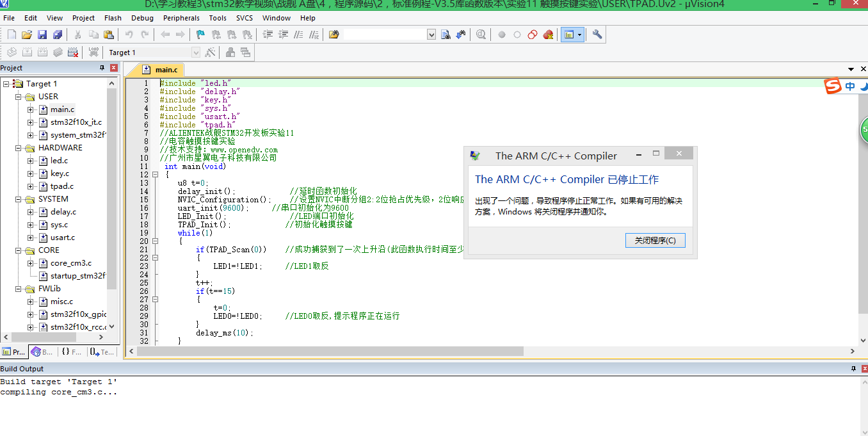The image size is (868, 436).
Task: Paste from clipboard using the toolbar icon
Action: [x=109, y=35]
